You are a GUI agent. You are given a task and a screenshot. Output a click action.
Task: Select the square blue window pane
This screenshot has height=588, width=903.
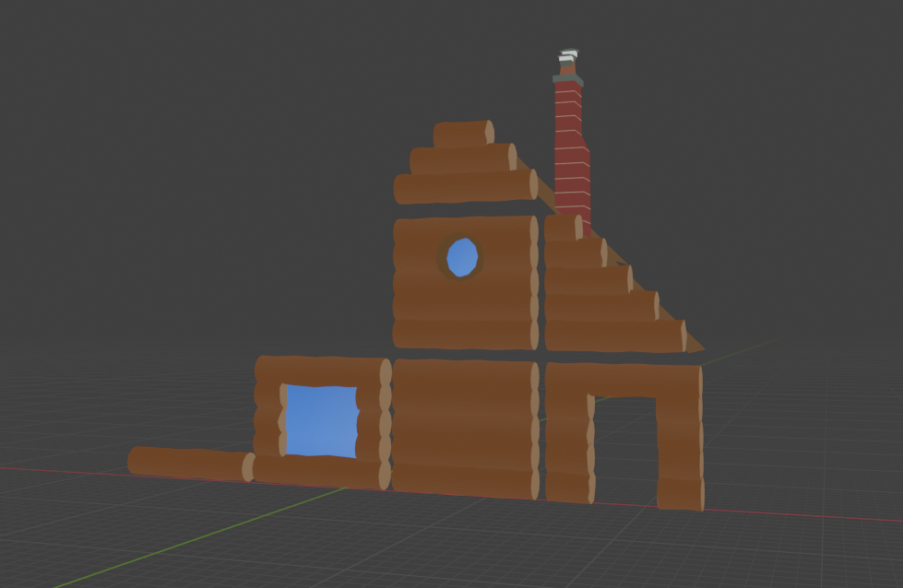[322, 420]
